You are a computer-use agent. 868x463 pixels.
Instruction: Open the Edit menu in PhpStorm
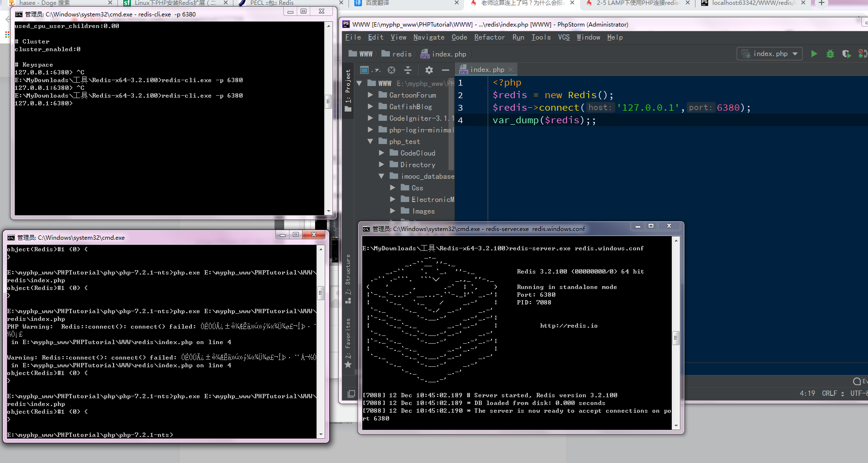click(x=376, y=37)
